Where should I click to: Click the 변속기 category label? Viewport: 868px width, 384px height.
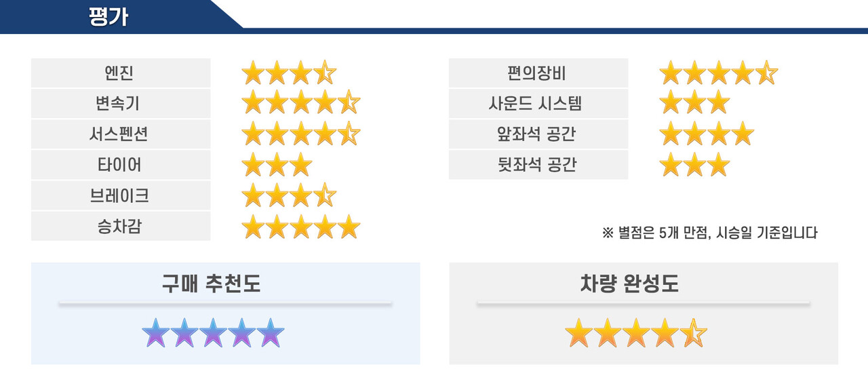click(x=121, y=104)
